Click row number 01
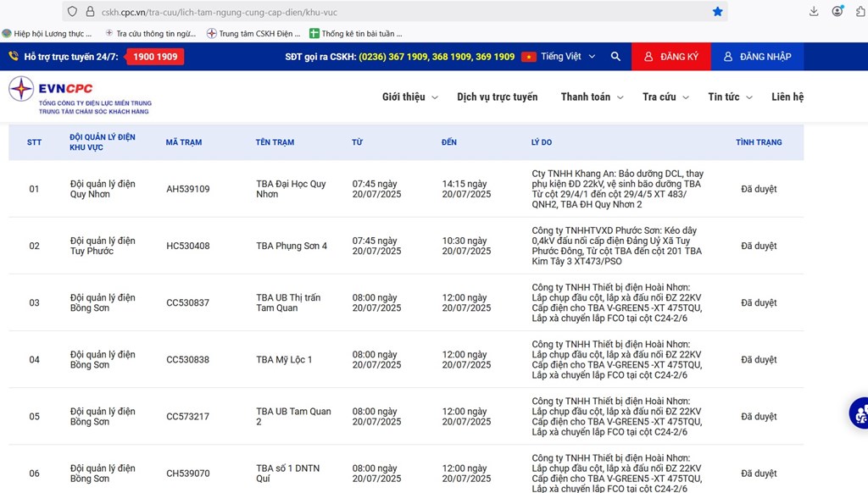868x493 pixels. pos(34,189)
